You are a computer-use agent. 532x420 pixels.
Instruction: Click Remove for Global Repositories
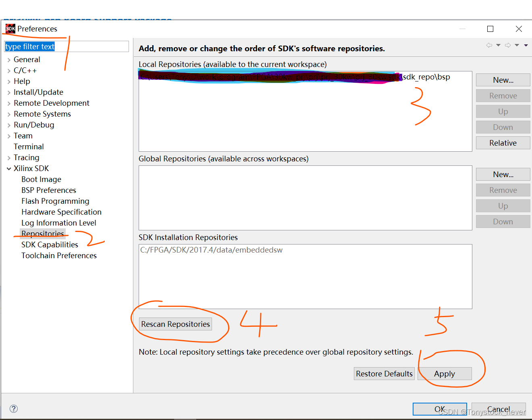[x=503, y=190]
